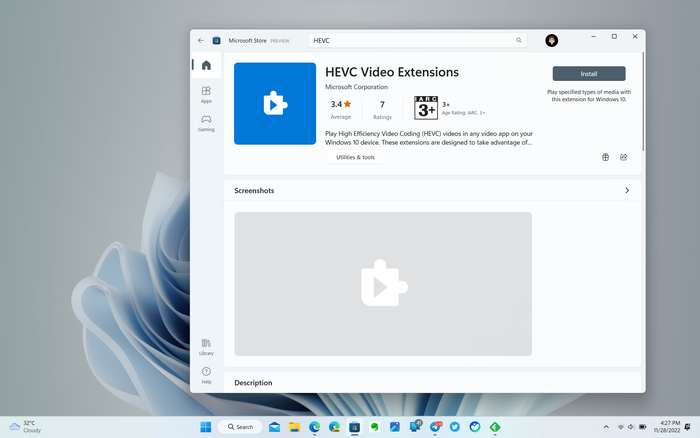Click the Store page vertical scrollbar
This screenshot has width=700, height=438.
tap(643, 102)
